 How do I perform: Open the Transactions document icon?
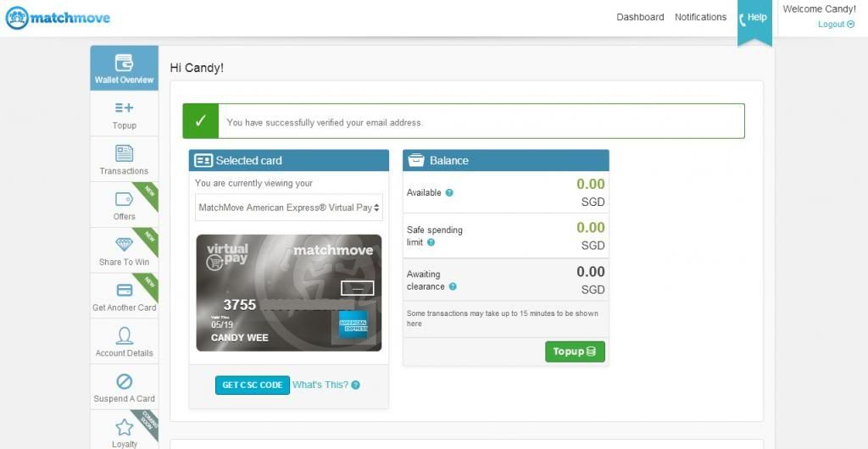coord(124,153)
